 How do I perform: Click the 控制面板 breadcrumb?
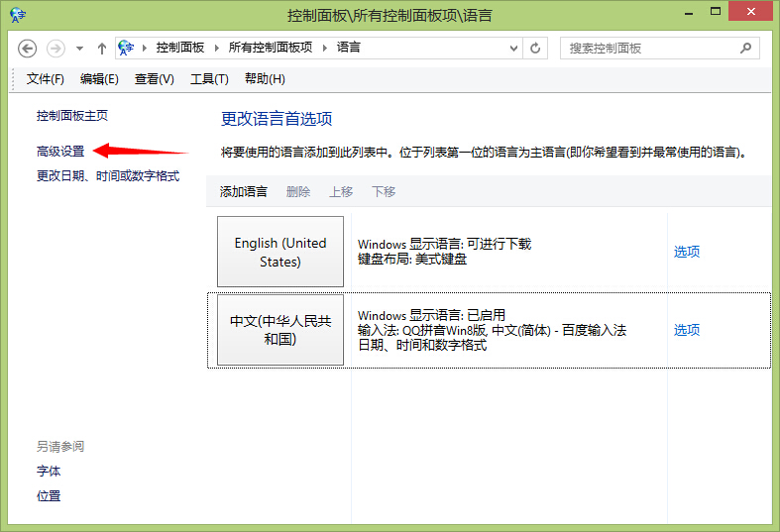point(180,48)
